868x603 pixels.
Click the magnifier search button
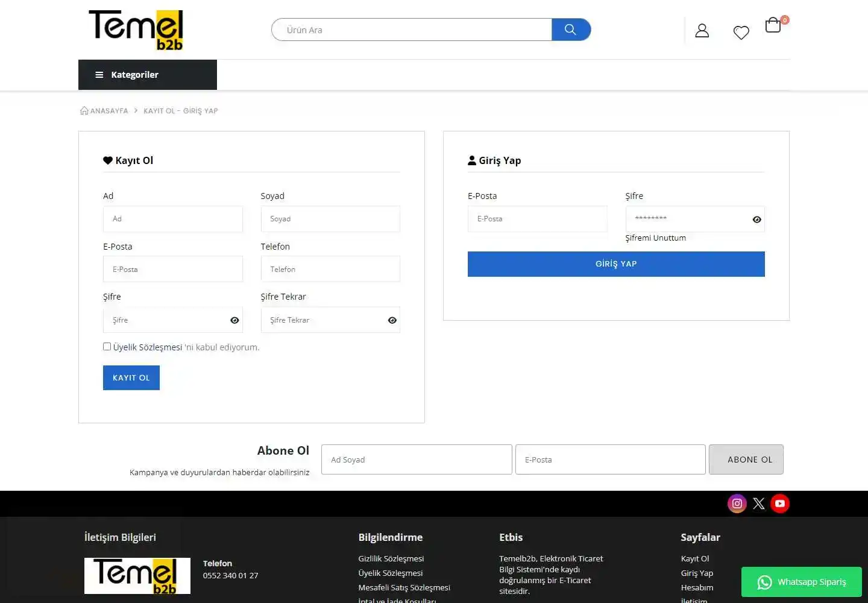(570, 30)
